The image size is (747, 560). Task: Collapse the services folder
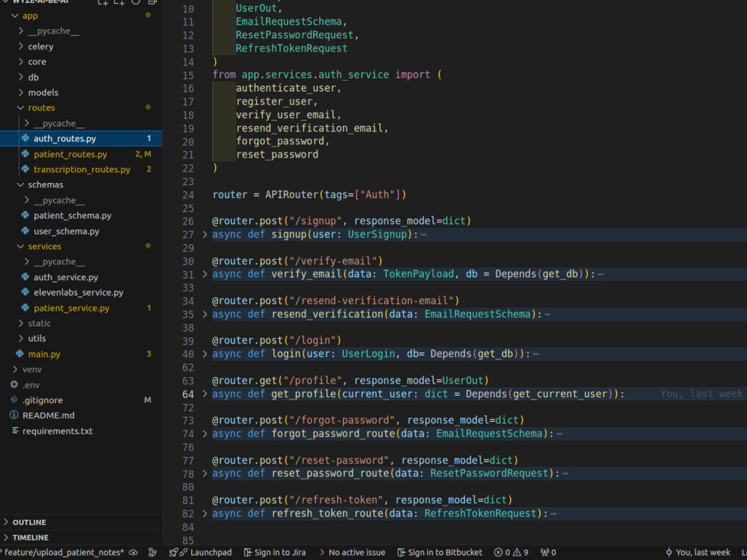(x=21, y=246)
